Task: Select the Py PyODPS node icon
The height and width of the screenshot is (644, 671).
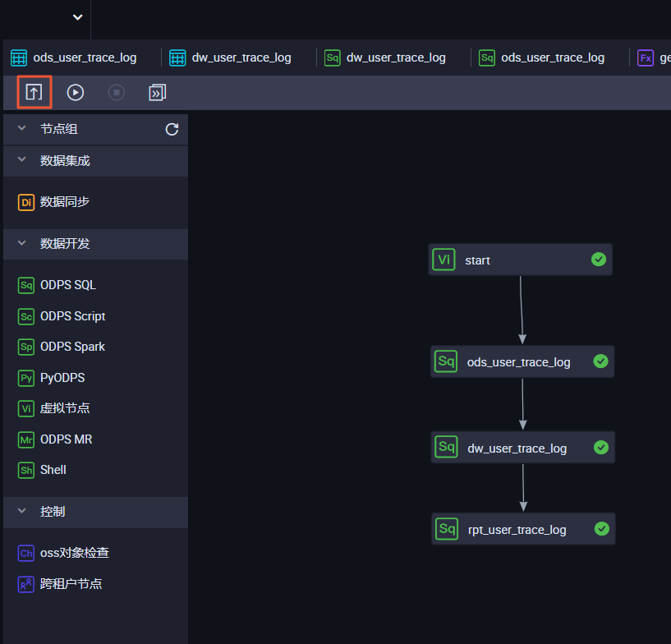Action: (26, 379)
